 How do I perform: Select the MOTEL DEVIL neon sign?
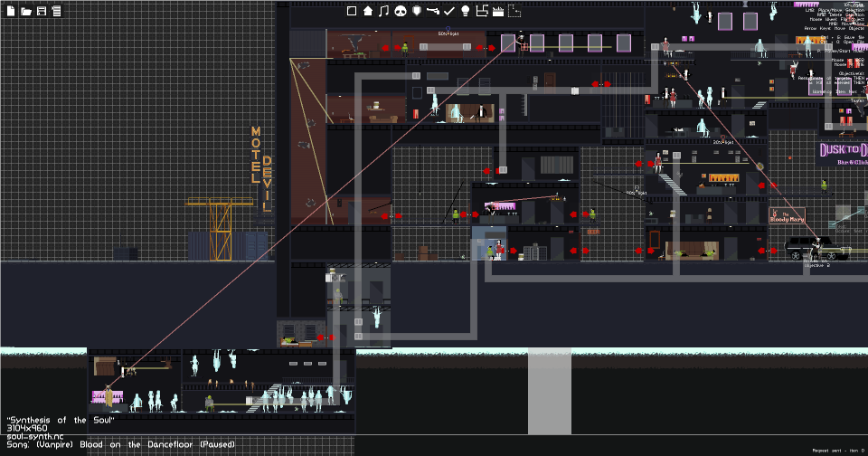[262, 169]
